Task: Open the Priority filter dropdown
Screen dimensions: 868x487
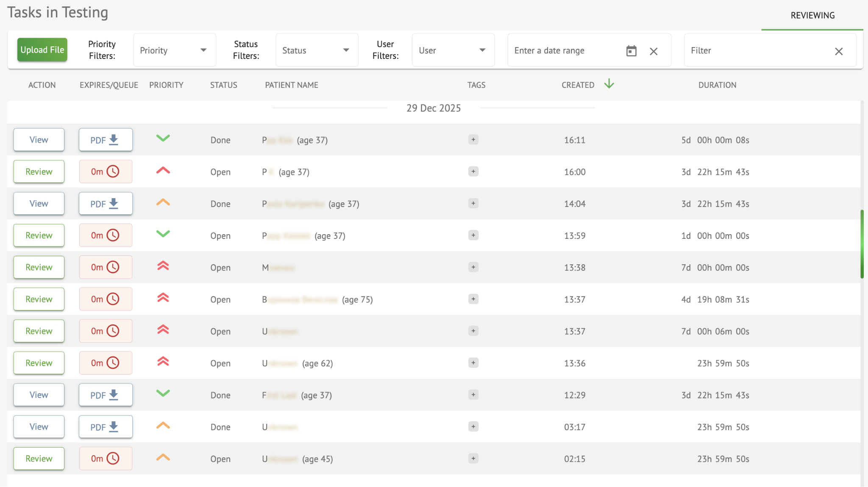Action: point(174,50)
